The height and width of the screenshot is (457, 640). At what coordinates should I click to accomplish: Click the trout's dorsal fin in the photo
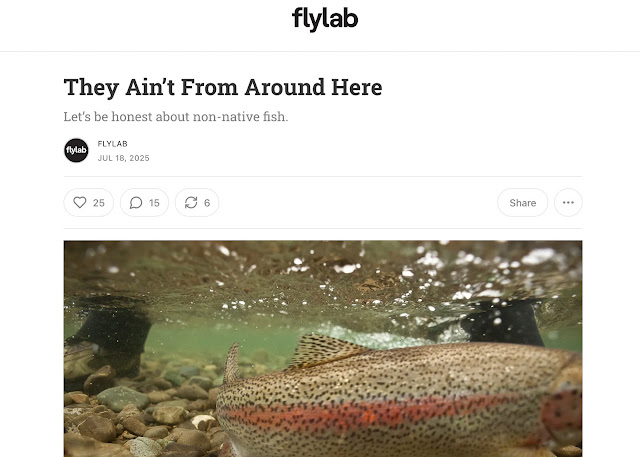pos(324,350)
